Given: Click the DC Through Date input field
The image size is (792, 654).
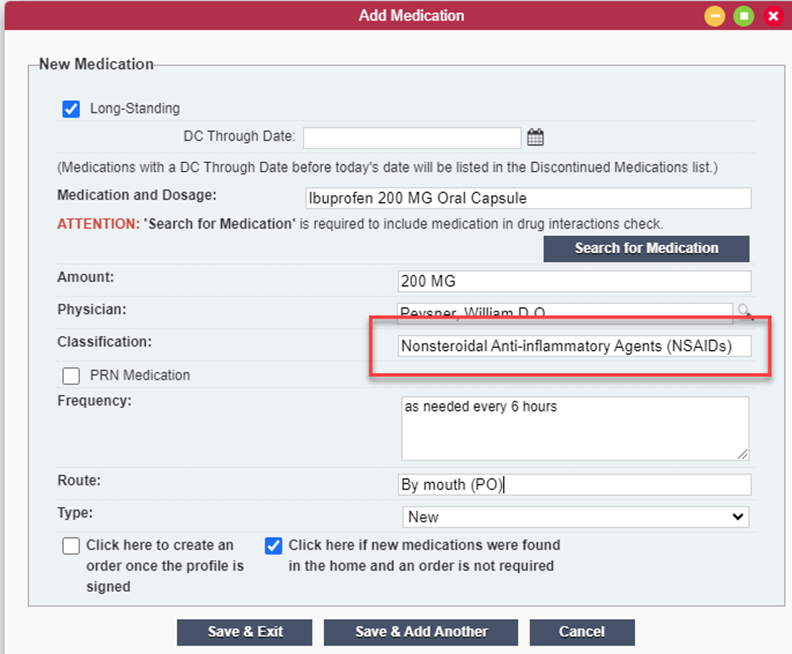Looking at the screenshot, I should click(412, 138).
